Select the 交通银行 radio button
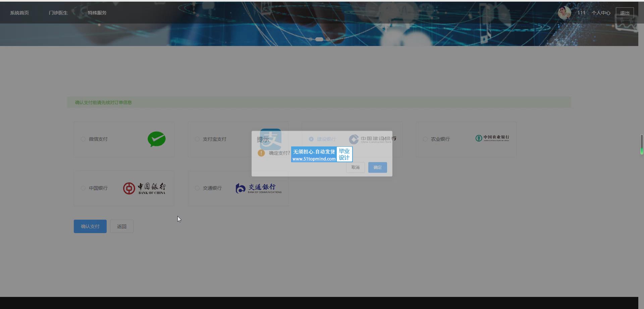 tap(197, 188)
